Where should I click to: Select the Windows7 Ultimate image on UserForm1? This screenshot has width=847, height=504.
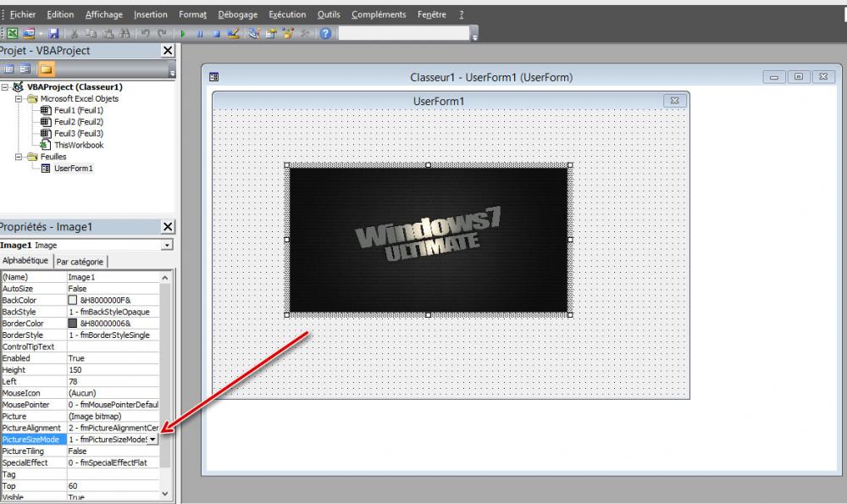coord(429,240)
